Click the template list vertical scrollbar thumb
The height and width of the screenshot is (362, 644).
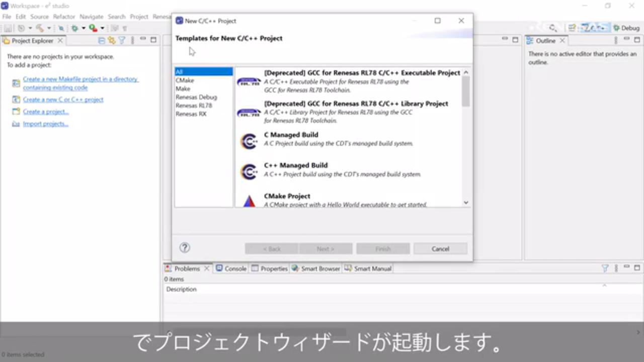[466, 92]
